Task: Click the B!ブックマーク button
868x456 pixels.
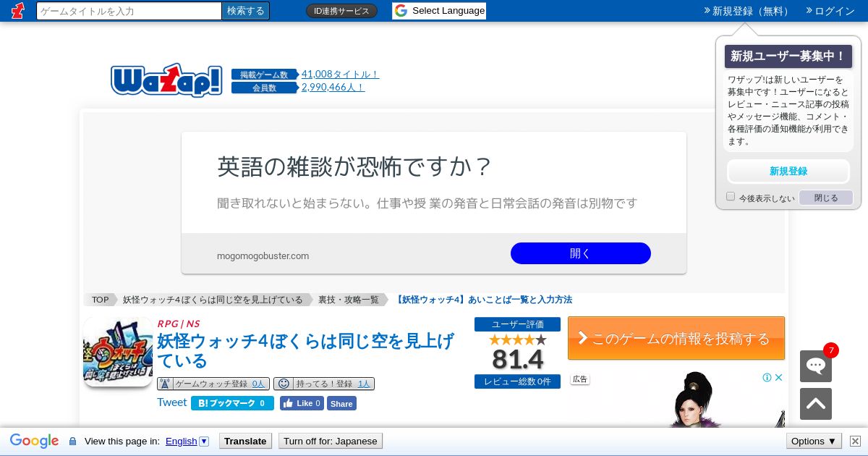Action: click(232, 403)
